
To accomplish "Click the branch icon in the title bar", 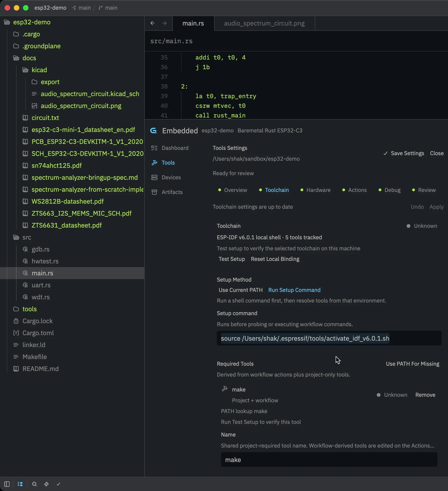I will coord(100,8).
